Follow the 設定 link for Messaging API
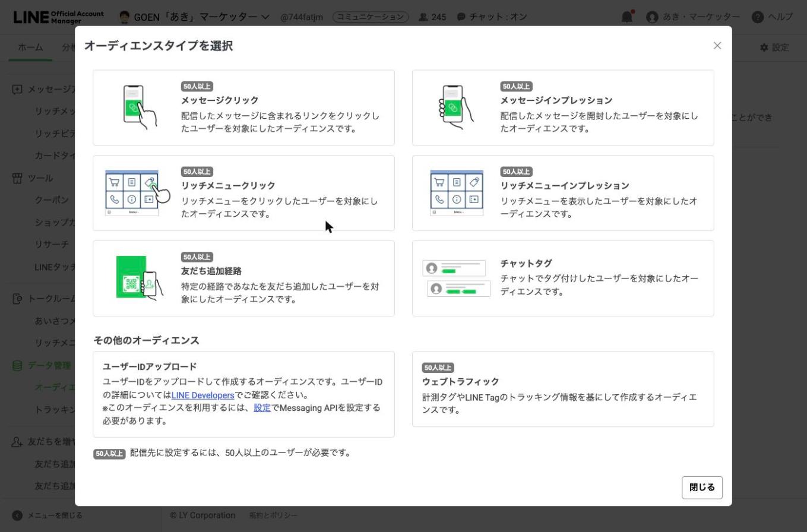This screenshot has height=532, width=807. [x=262, y=408]
